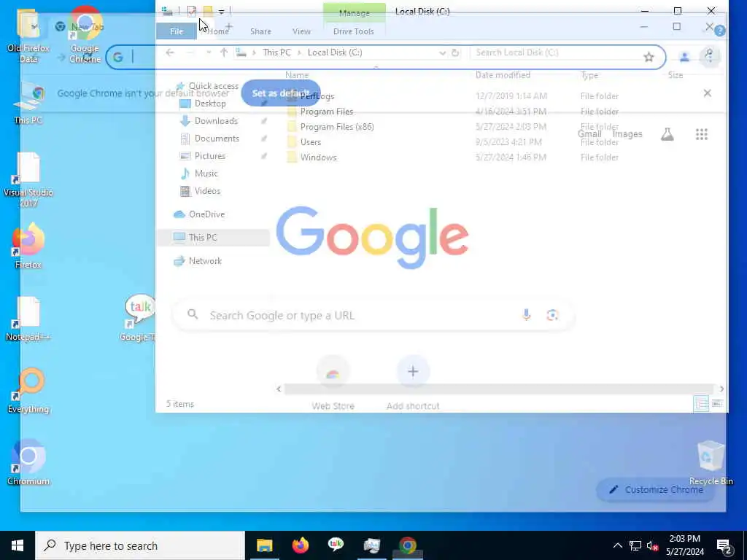Open the Chrome profile icon

coord(684,57)
